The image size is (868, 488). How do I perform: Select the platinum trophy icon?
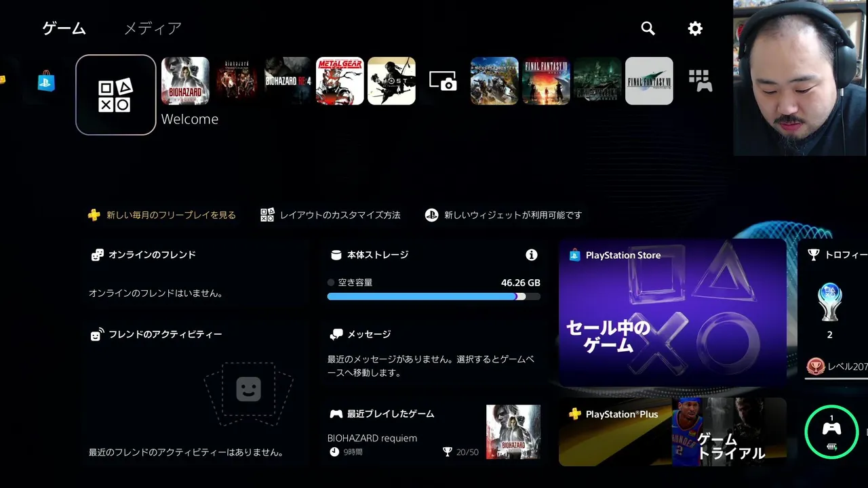tap(829, 302)
